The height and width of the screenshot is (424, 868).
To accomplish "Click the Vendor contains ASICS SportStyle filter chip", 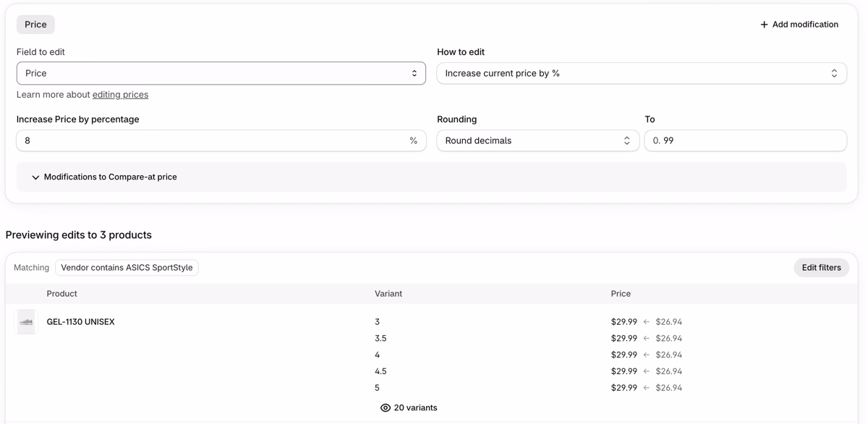I will click(x=127, y=268).
